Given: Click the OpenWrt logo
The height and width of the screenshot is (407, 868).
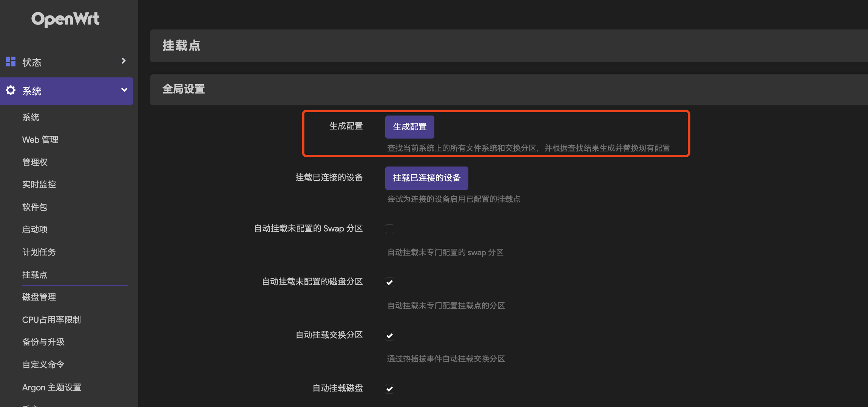Looking at the screenshot, I should click(x=65, y=19).
